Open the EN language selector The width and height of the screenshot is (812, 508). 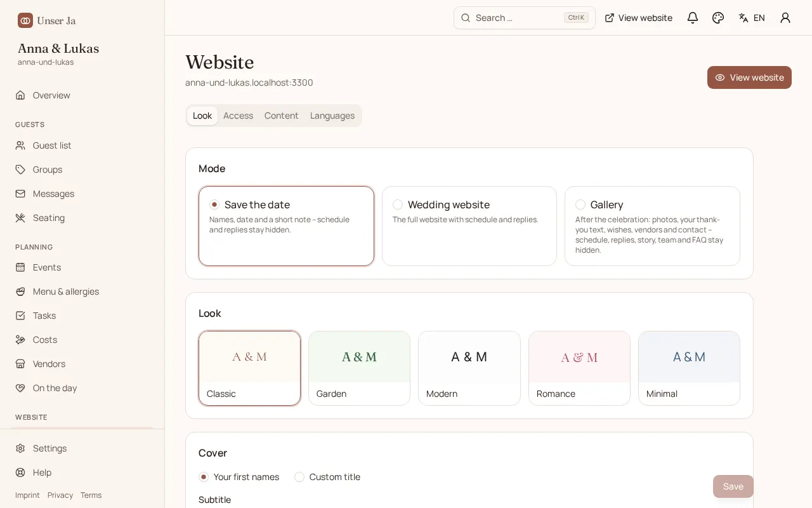752,18
